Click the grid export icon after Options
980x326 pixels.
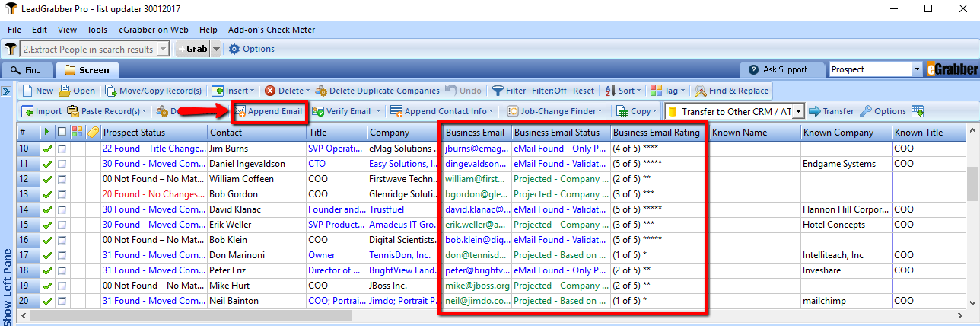(918, 111)
